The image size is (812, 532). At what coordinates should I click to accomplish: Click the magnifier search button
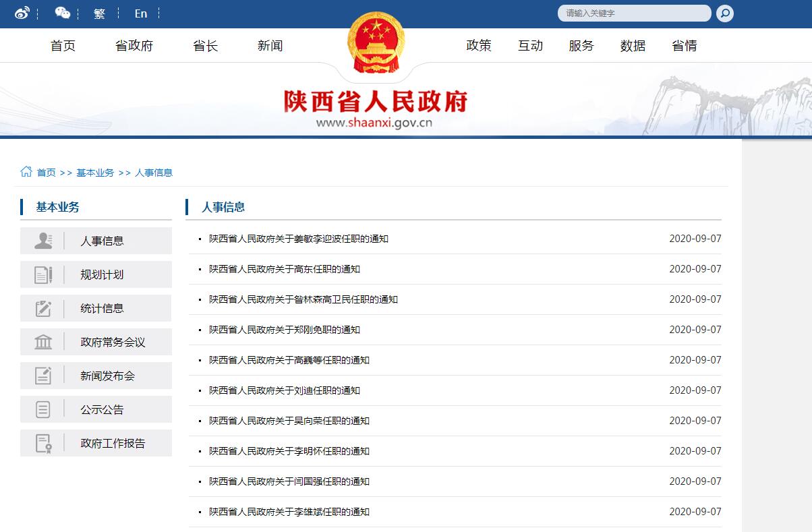724,13
